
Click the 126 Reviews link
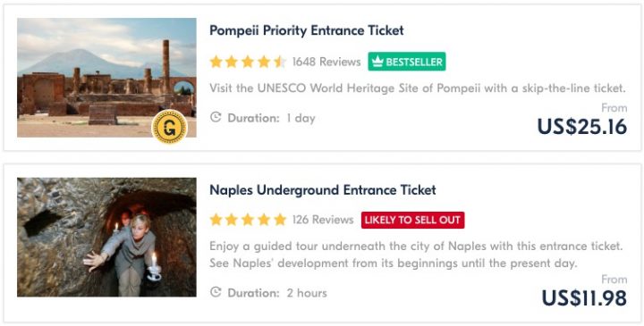point(323,220)
